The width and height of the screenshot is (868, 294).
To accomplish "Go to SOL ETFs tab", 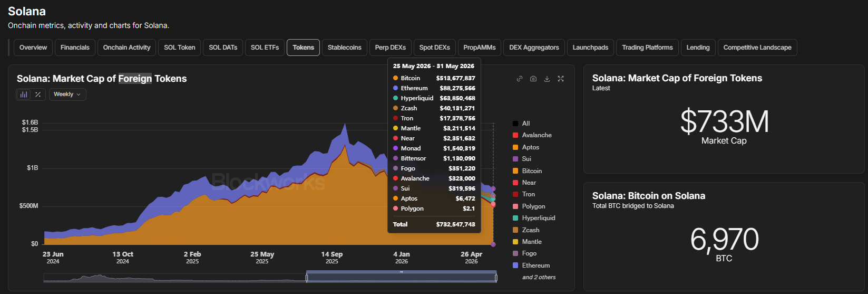I will [x=265, y=48].
